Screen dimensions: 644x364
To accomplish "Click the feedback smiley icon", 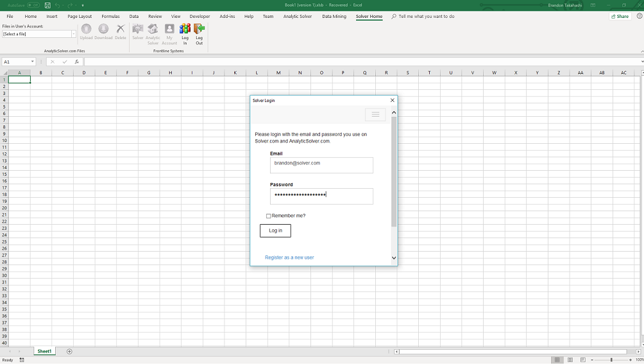I will point(640,16).
